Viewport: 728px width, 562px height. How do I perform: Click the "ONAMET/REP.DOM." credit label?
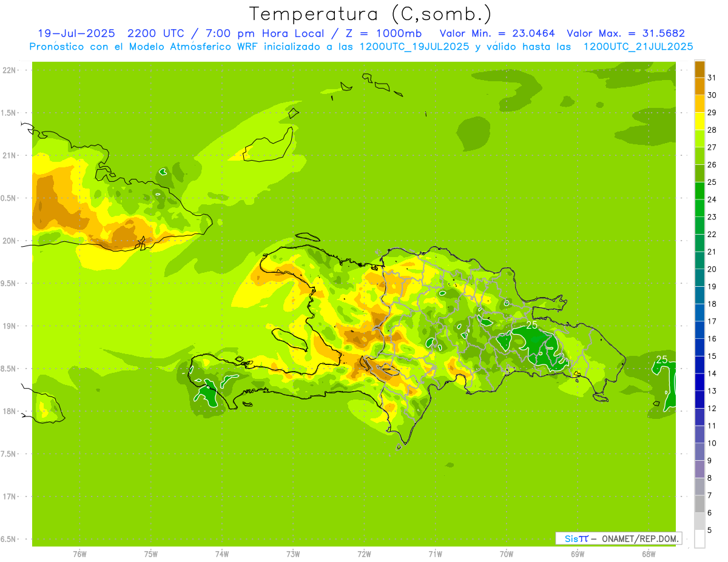(x=641, y=538)
